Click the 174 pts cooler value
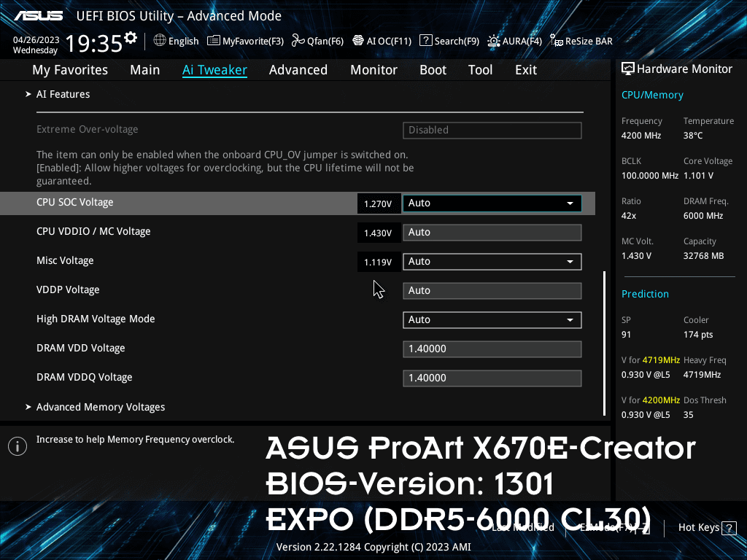The width and height of the screenshot is (747, 560). click(698, 335)
